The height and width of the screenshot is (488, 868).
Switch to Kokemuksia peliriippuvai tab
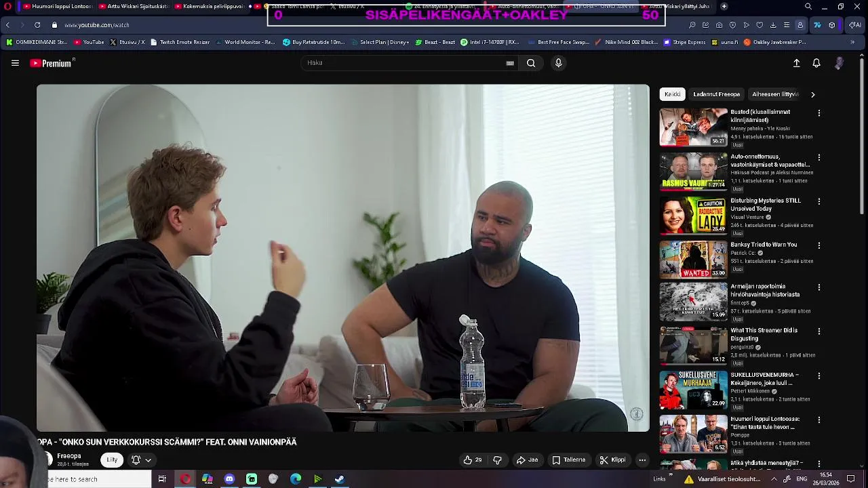[209, 6]
